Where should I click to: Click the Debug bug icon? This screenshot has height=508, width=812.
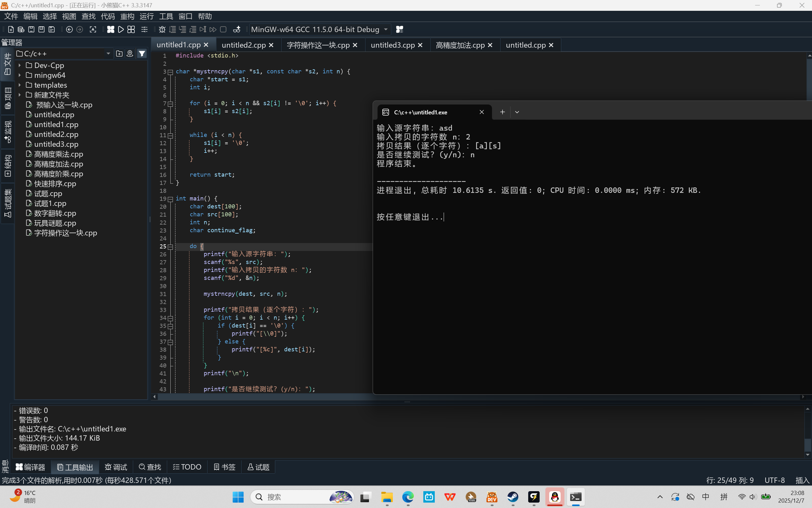[x=162, y=30]
